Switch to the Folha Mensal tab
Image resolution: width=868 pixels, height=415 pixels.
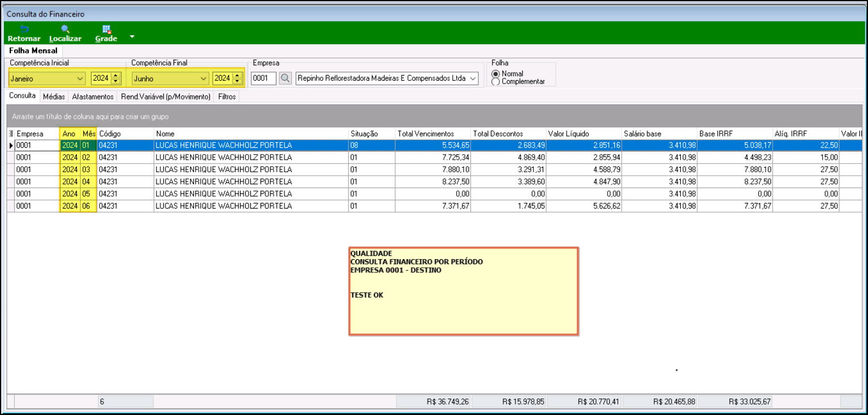coord(33,51)
